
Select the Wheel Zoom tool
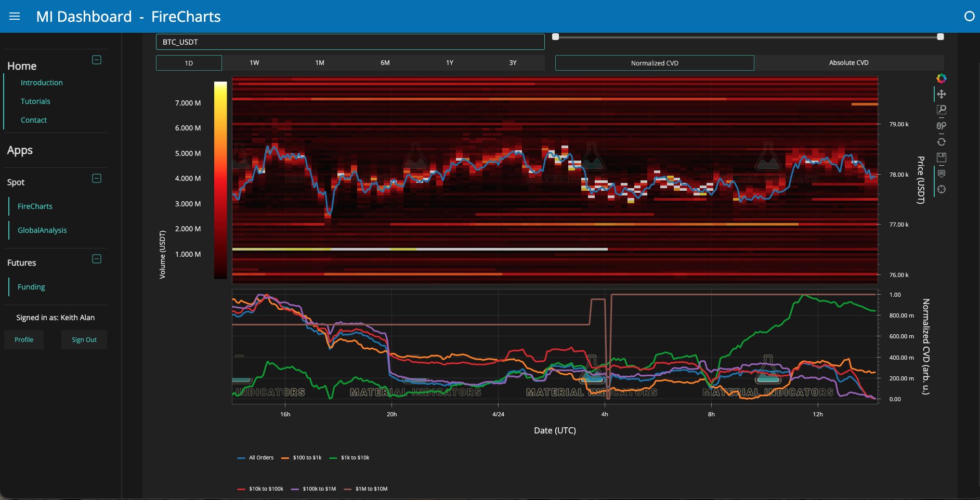(x=941, y=126)
